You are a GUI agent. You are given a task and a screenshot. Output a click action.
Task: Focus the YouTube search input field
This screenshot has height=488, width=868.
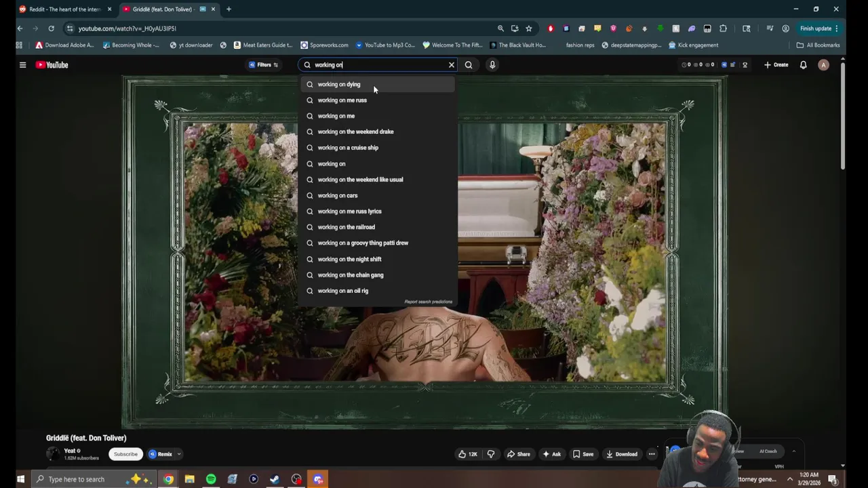coord(377,65)
